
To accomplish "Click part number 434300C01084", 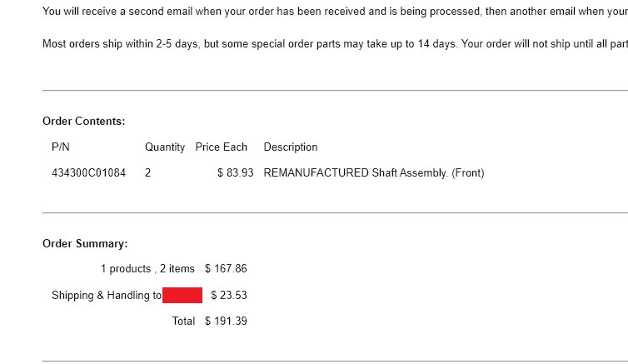I will click(x=88, y=172).
